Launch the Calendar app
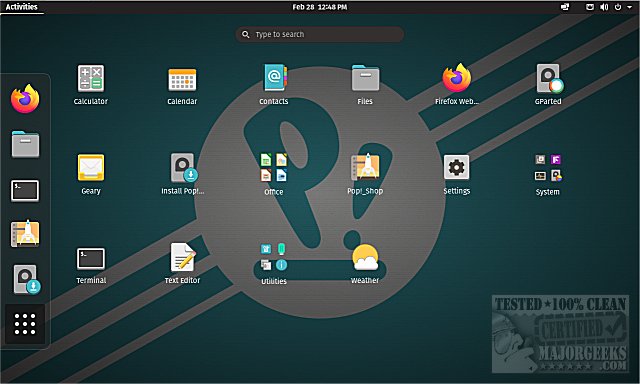 pyautogui.click(x=182, y=79)
